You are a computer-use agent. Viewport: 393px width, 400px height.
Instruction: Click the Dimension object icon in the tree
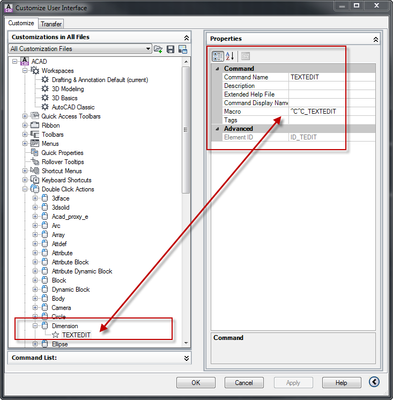pyautogui.click(x=45, y=326)
